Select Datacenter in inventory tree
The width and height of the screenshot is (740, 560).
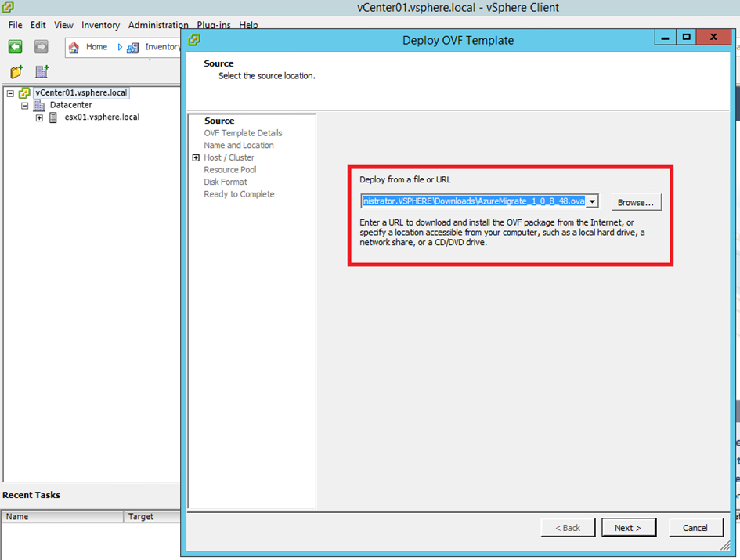pyautogui.click(x=70, y=105)
